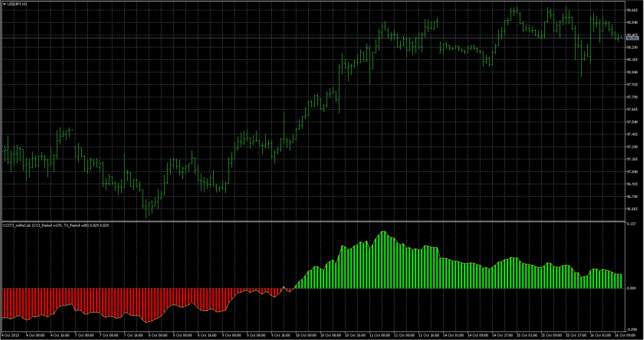Click the 97.040 price axis label
Viewport: 644px width, 340px height.
pos(632,172)
